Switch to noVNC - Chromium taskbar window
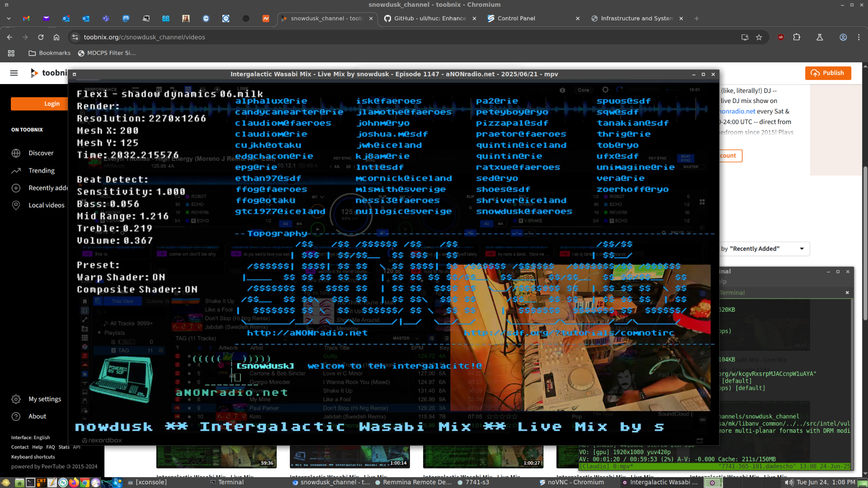This screenshot has height=488, width=868. point(572,482)
